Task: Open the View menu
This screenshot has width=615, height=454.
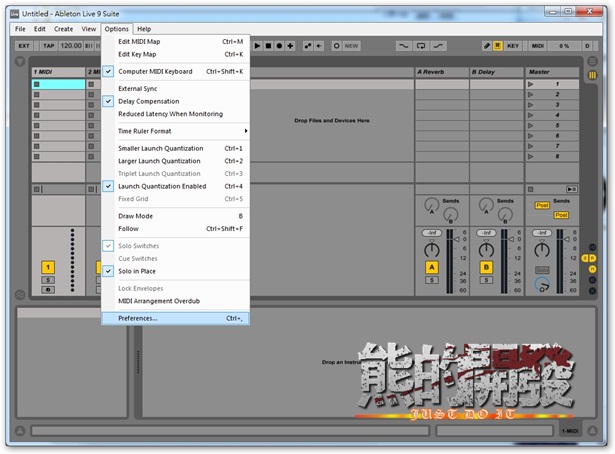Action: pyautogui.click(x=89, y=29)
